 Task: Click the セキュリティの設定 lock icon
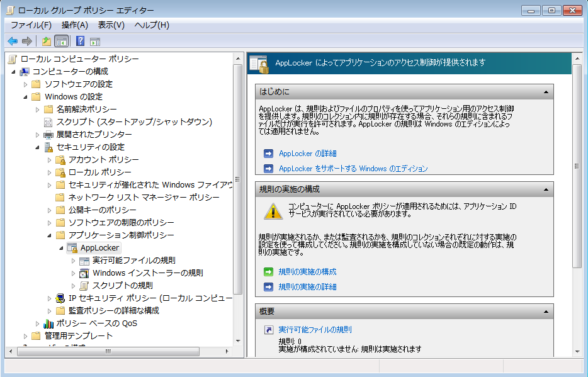tap(48, 147)
